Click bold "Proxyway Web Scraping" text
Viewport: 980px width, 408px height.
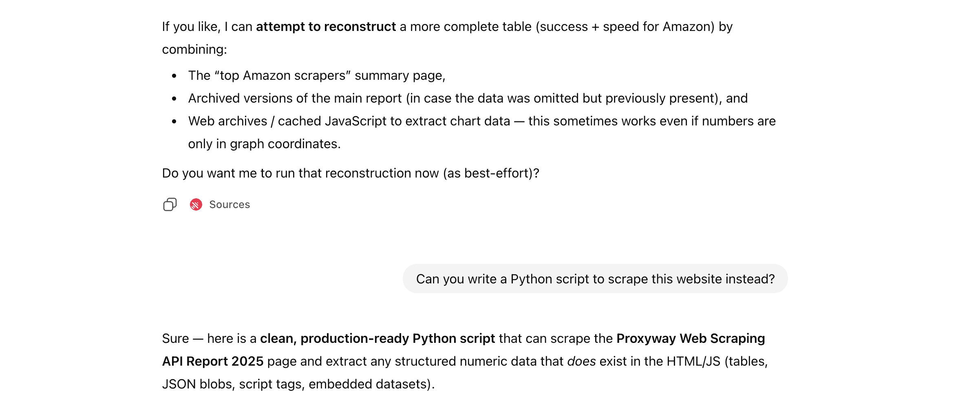(691, 339)
